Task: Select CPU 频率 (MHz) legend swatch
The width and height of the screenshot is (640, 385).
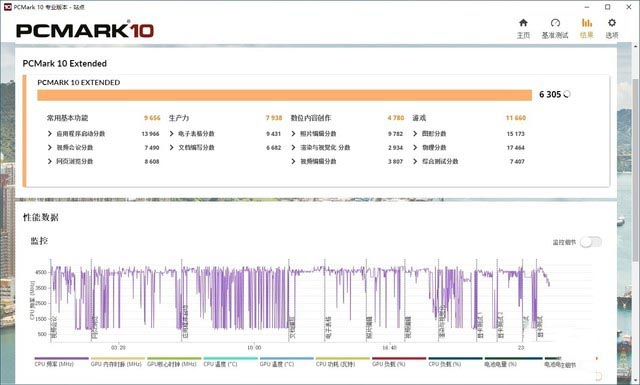Action: pyautogui.click(x=61, y=358)
